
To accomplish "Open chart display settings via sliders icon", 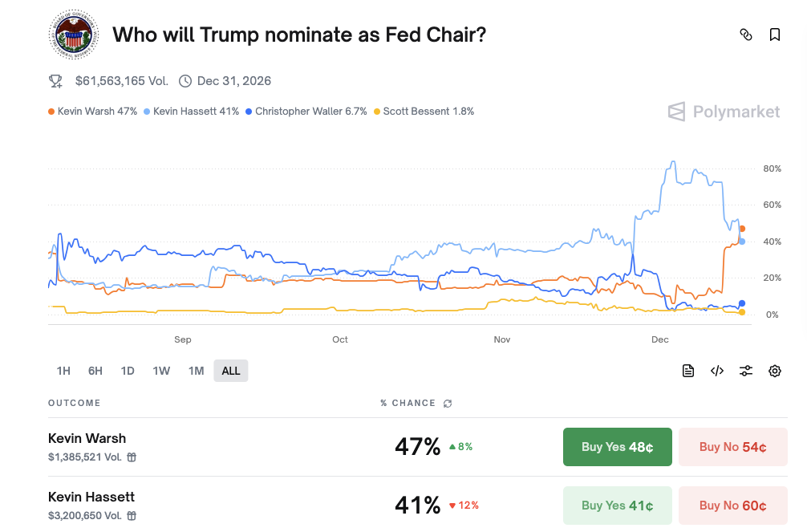I will pos(745,371).
